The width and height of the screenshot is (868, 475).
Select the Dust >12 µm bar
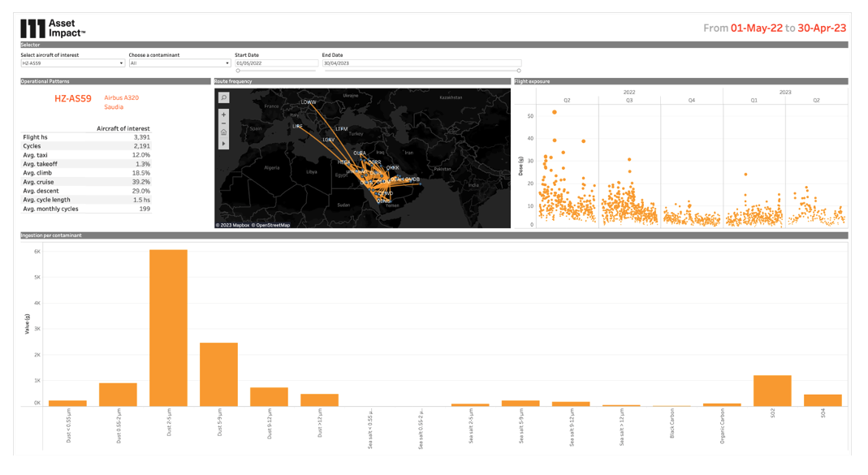319,400
